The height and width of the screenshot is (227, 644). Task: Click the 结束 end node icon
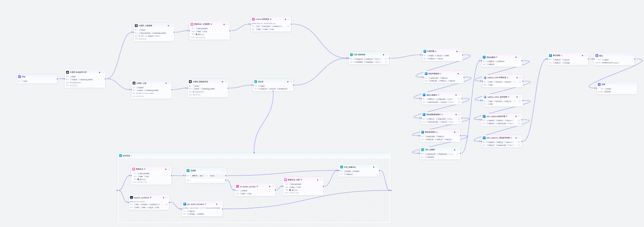[x=599, y=84]
